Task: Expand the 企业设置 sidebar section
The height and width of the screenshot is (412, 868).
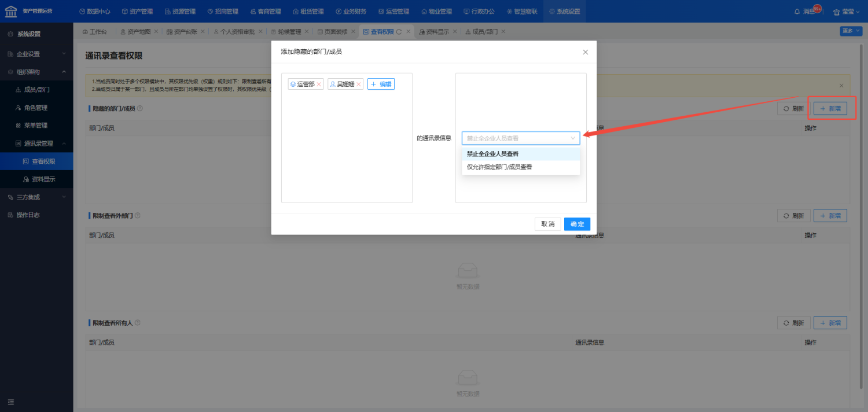Action: [64, 54]
